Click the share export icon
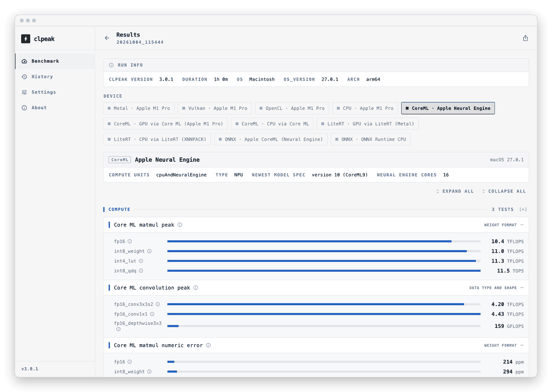Viewport: 552px width, 392px height. point(525,38)
